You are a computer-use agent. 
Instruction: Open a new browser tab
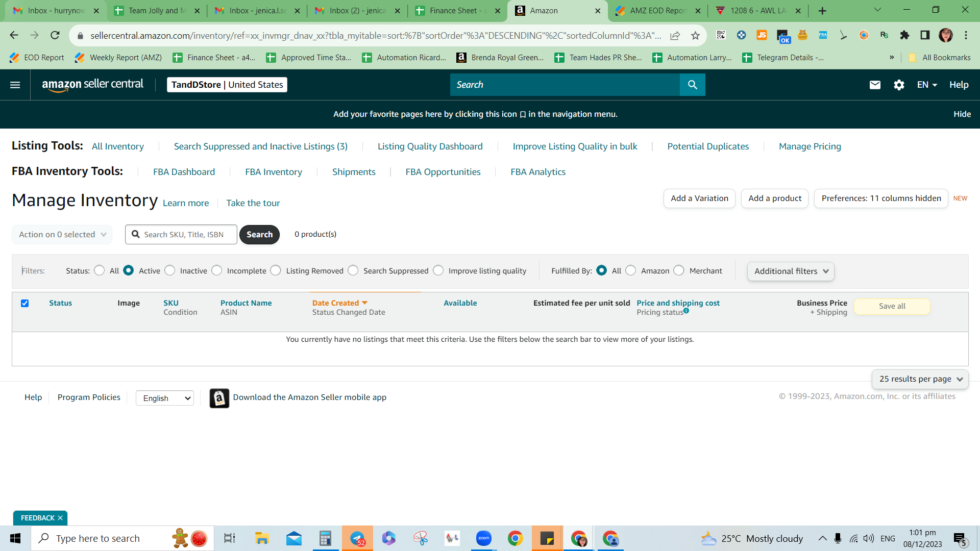pos(822,11)
